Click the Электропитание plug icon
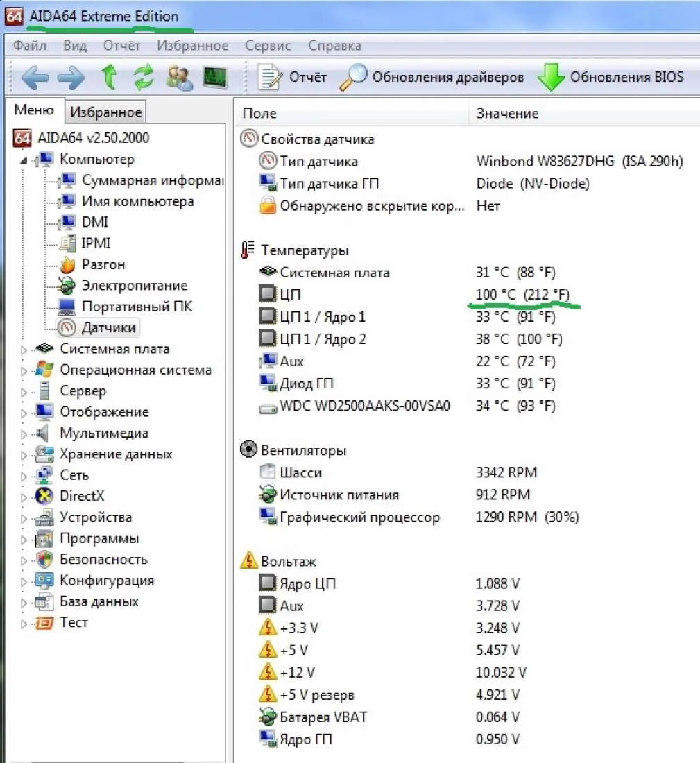 [x=66, y=286]
